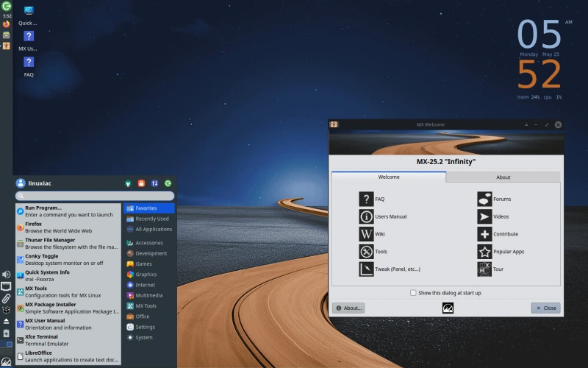Open the Games category
The height and width of the screenshot is (368, 588).
click(x=149, y=264)
